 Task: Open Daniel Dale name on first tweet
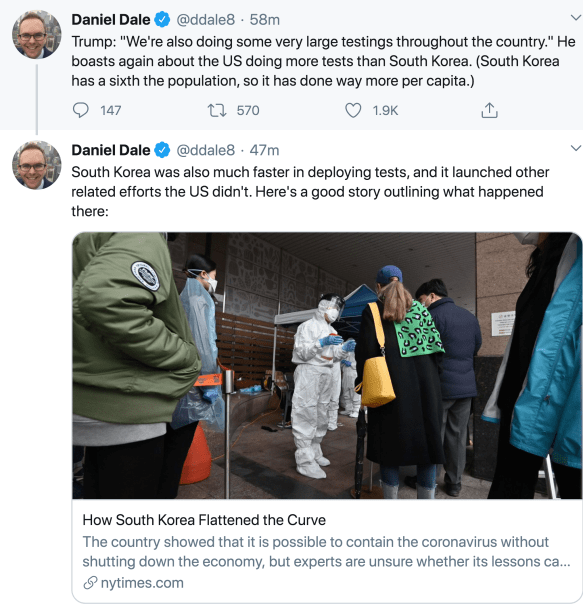click(x=111, y=20)
